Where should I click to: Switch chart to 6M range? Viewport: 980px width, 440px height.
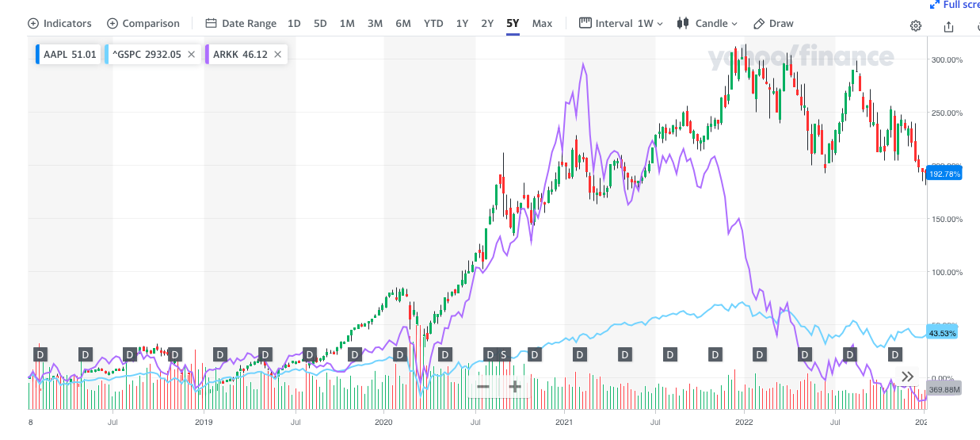(x=403, y=23)
